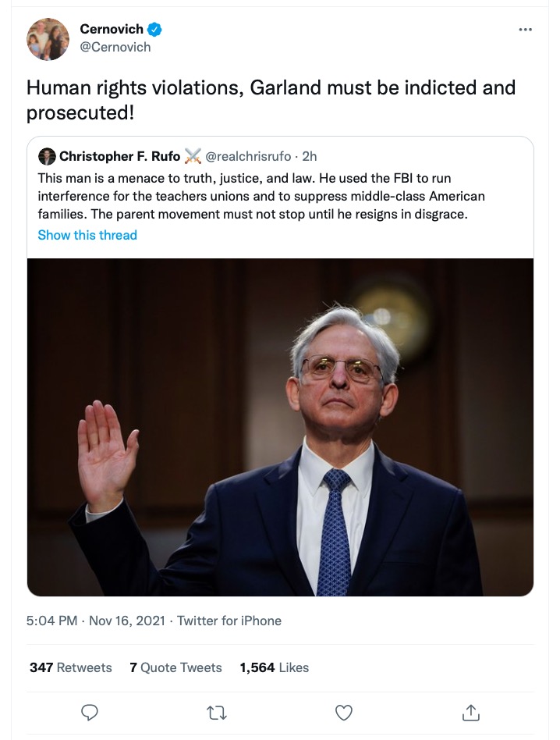The height and width of the screenshot is (740, 560).
Task: Click the 1,564 Likes count
Action: click(x=273, y=667)
